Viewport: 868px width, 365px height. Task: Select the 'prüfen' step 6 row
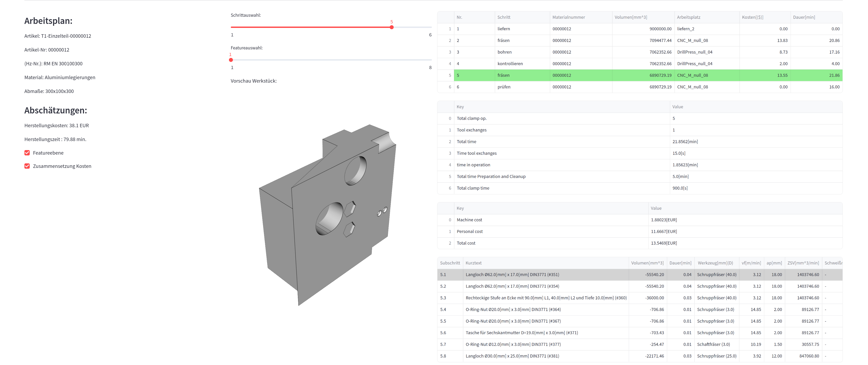(x=640, y=87)
